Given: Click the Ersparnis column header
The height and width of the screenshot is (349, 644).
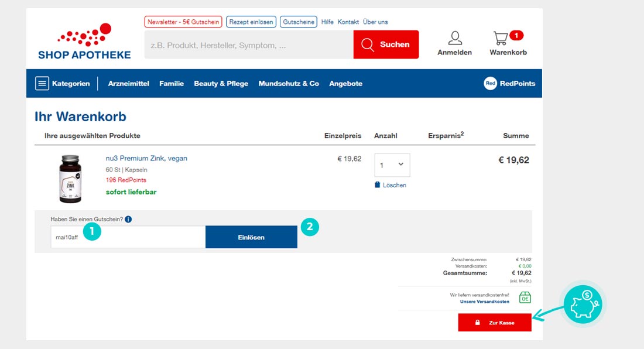Looking at the screenshot, I should [446, 135].
